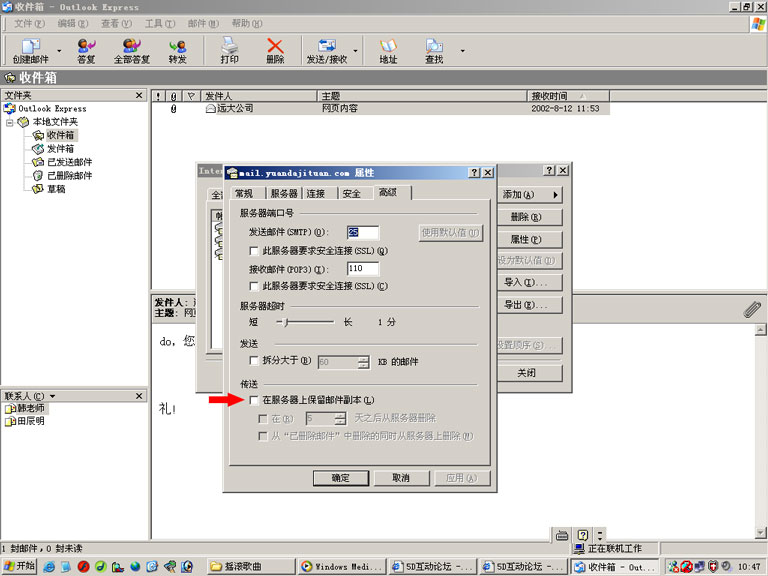
Task: Switch to the General (常规) tab
Action: (x=244, y=193)
